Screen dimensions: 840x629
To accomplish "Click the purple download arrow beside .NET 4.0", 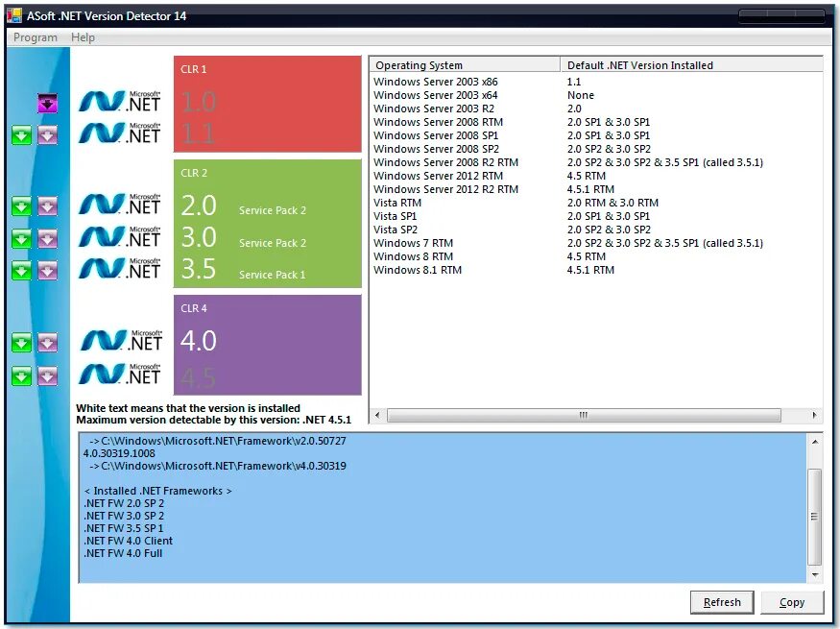I will click(x=47, y=343).
